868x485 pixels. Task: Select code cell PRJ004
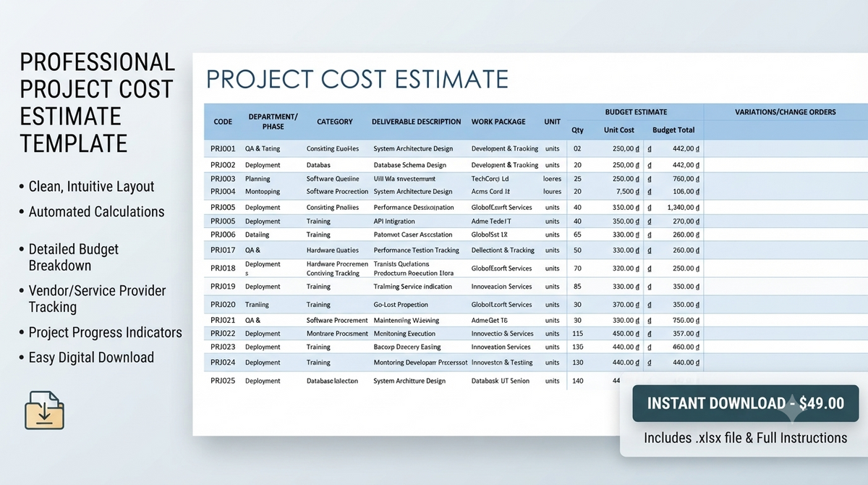223,192
